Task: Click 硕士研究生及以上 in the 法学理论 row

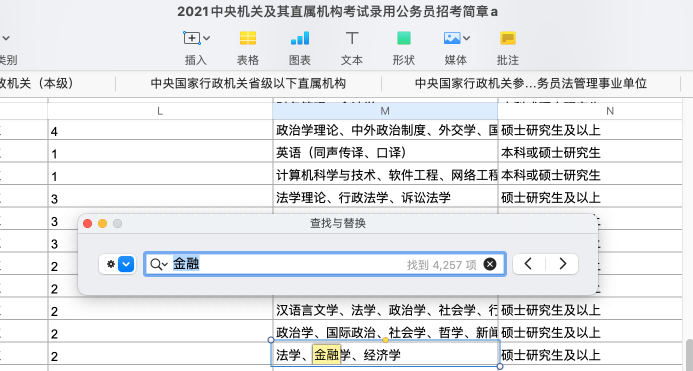Action: click(551, 198)
